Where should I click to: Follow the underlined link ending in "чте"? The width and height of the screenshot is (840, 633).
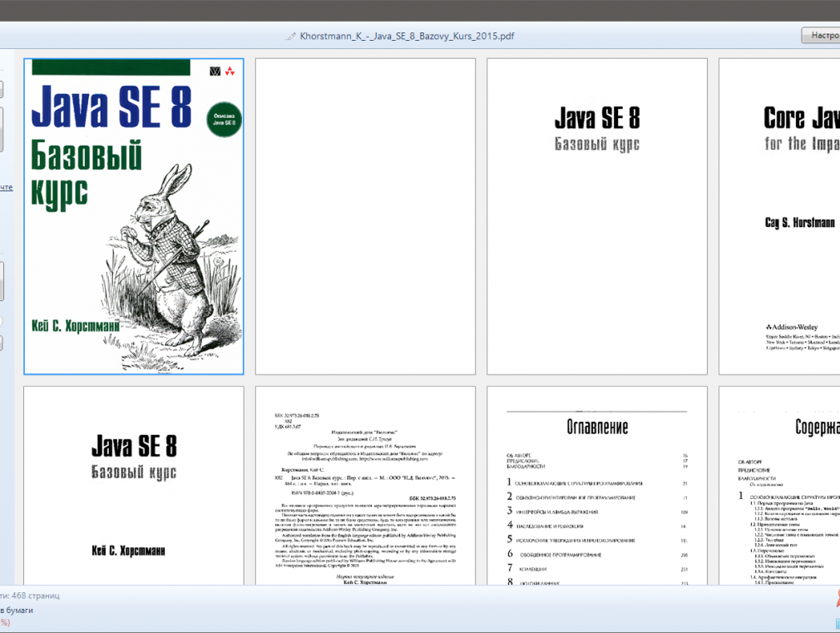(7, 187)
